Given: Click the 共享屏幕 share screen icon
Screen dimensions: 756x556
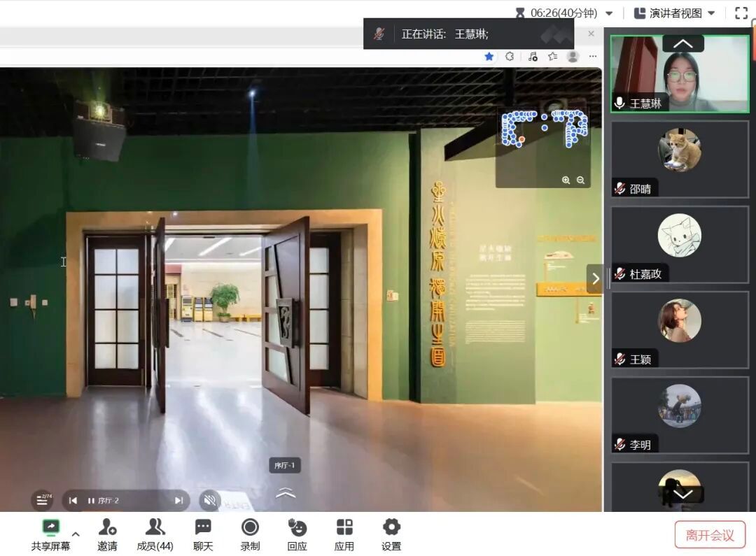Looking at the screenshot, I should pyautogui.click(x=50, y=527).
